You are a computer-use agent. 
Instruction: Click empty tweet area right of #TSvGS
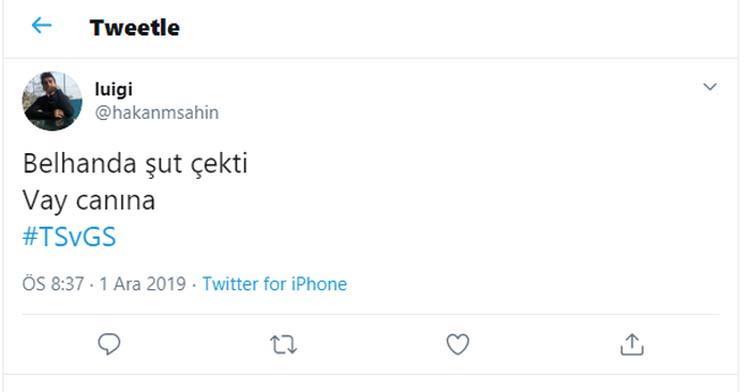416,237
